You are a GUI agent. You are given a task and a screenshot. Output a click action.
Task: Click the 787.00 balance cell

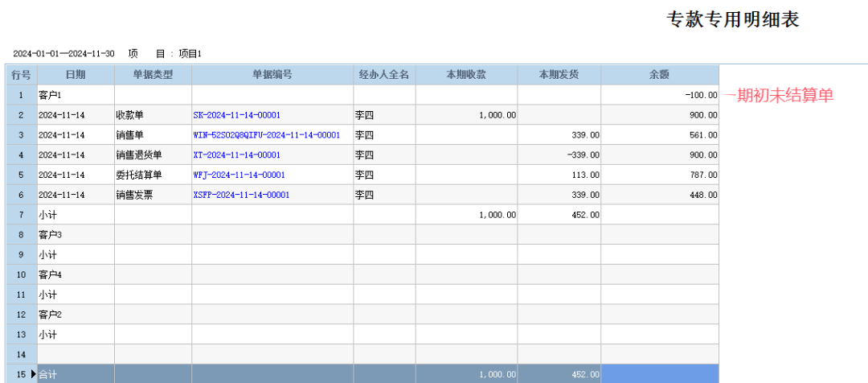point(660,175)
